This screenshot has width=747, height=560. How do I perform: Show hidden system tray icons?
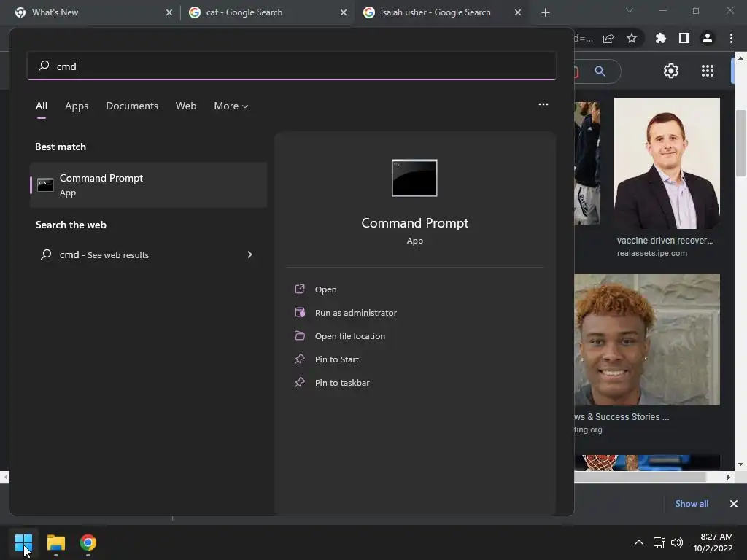639,542
